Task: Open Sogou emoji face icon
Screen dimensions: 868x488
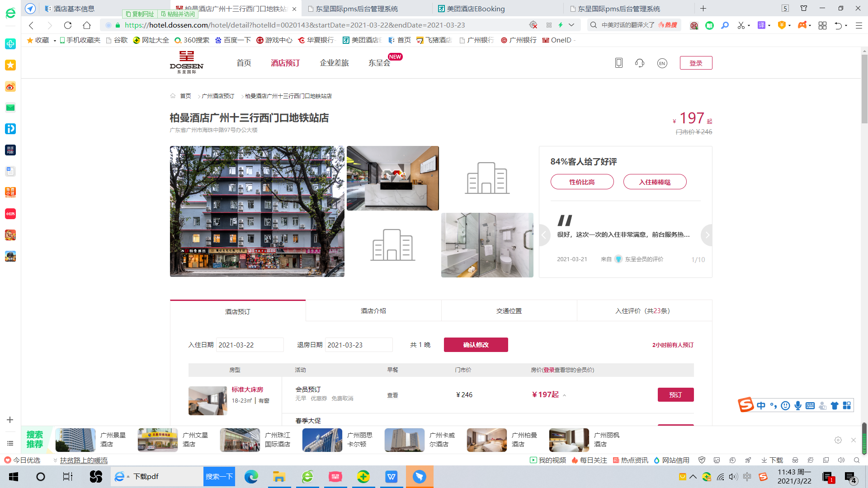Action: pyautogui.click(x=786, y=406)
